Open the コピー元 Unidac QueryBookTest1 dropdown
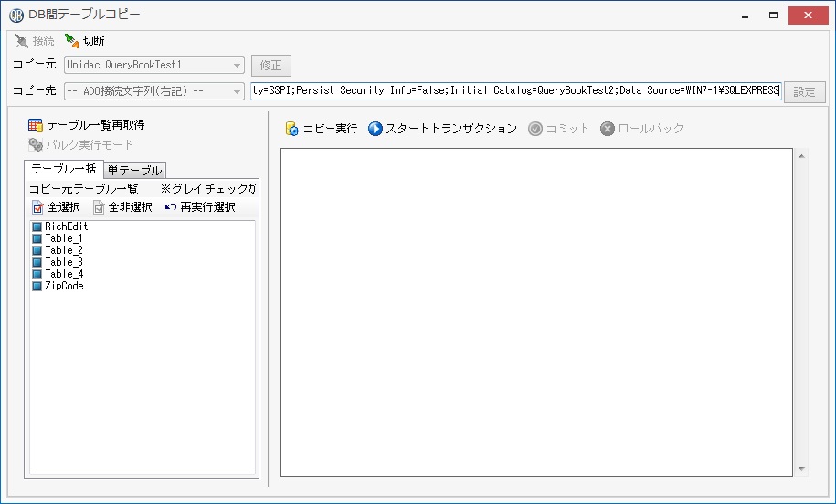 pyautogui.click(x=154, y=65)
